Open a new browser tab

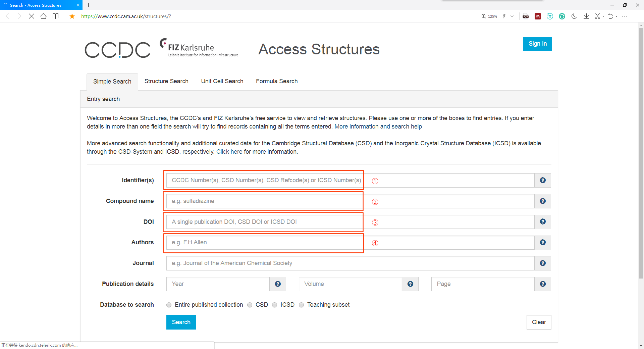[89, 5]
